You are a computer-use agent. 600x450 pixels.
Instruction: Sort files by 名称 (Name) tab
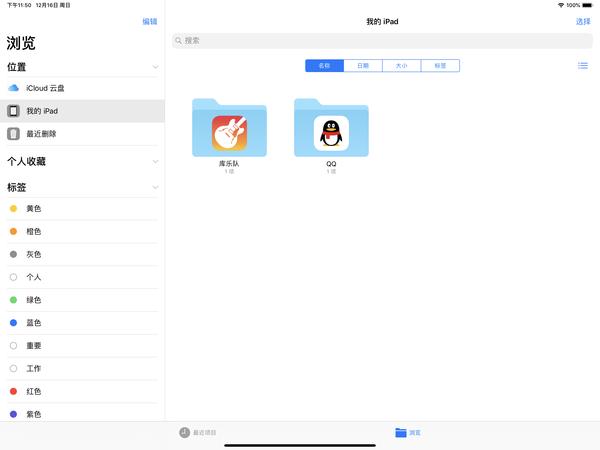[x=324, y=66]
